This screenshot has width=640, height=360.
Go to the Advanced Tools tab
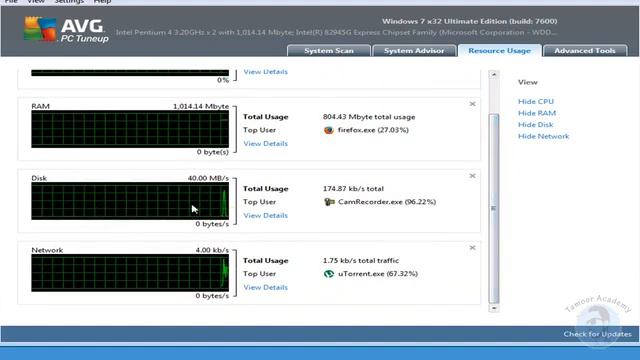(x=585, y=51)
